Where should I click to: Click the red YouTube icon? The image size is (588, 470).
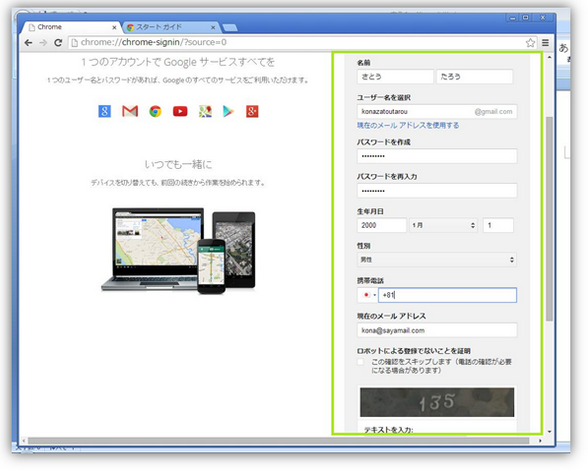pos(180,111)
